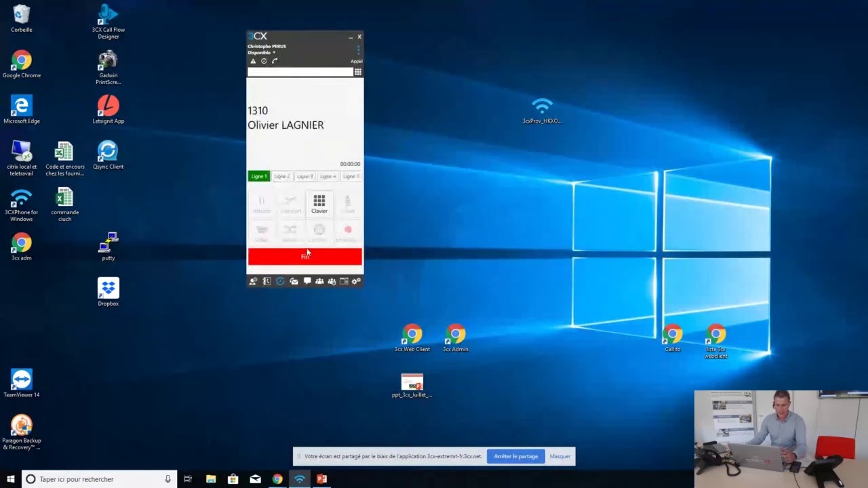Open Task View from the taskbar
The width and height of the screenshot is (868, 488).
pos(188,479)
